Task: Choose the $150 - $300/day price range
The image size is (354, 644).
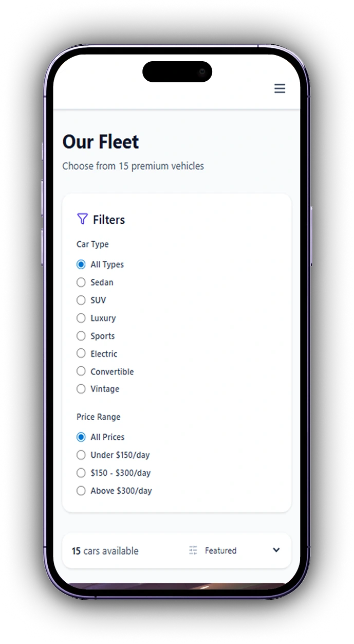Action: [81, 473]
